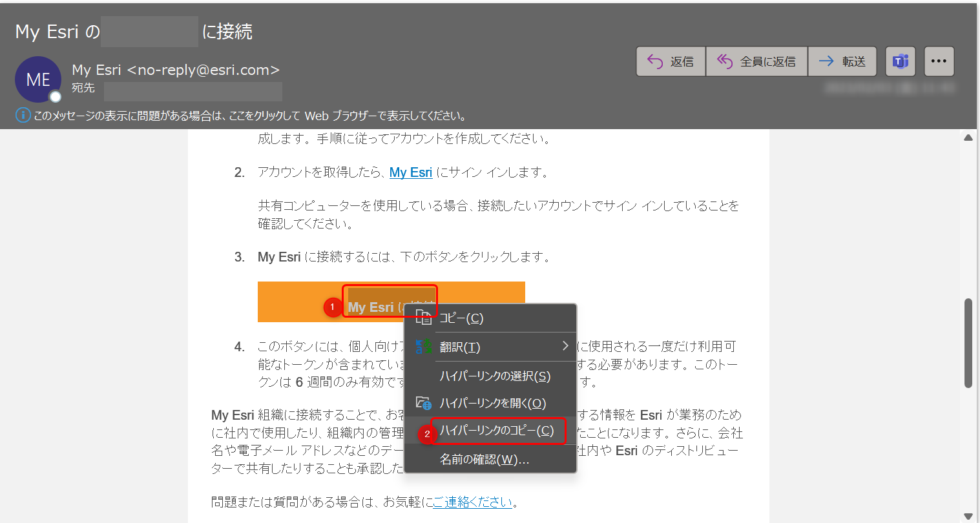The height and width of the screenshot is (523, 980).
Task: Click the sender My Esri <no-reply@esri.com>
Action: click(x=176, y=70)
